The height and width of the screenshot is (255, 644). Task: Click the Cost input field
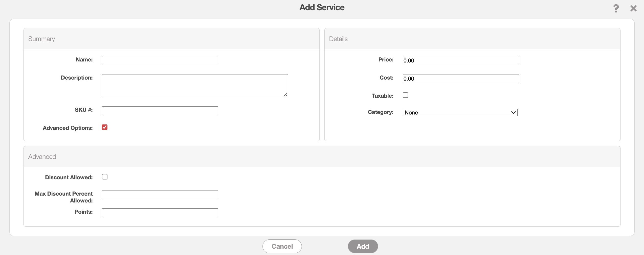[x=461, y=79]
